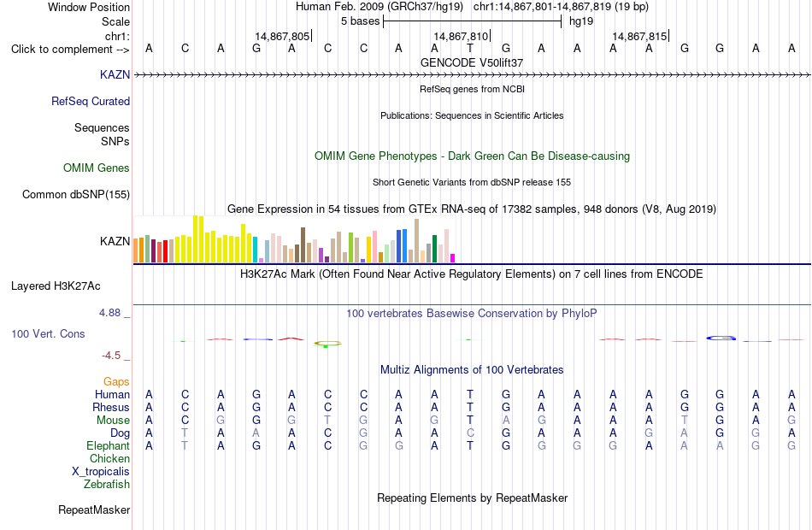Image resolution: width=812 pixels, height=530 pixels.
Task: Click the SNPs track label
Action: click(x=115, y=141)
